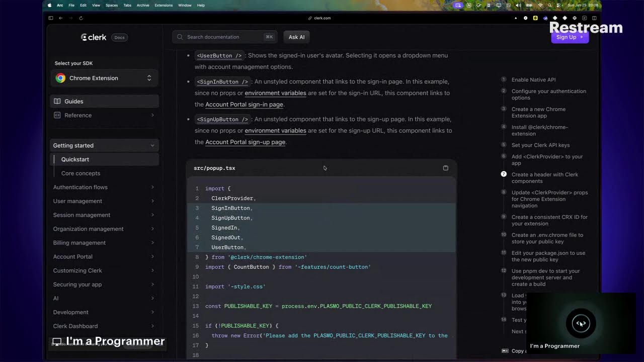This screenshot has height=362, width=644.
Task: Expand the Development section
Action: point(104,312)
